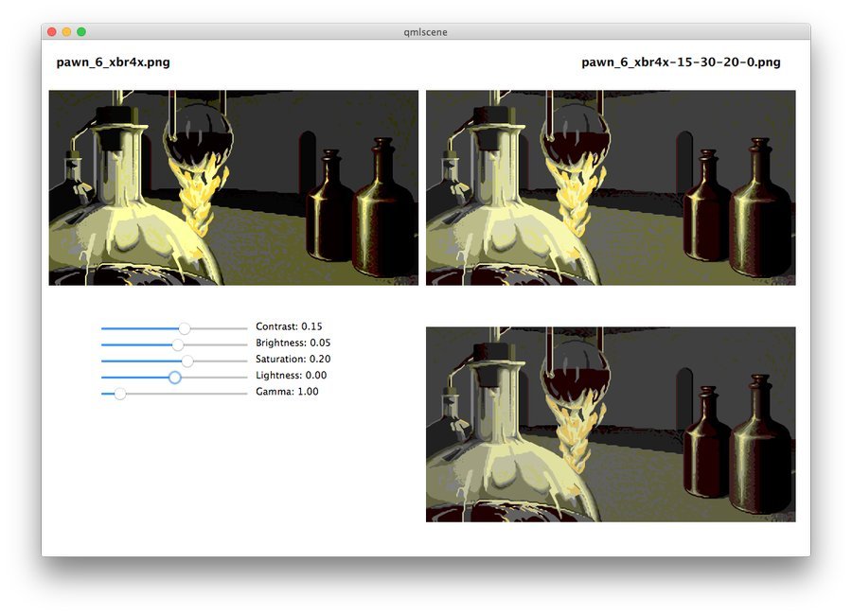
Task: Click the highlighted Lightness slider handle
Action: point(174,377)
